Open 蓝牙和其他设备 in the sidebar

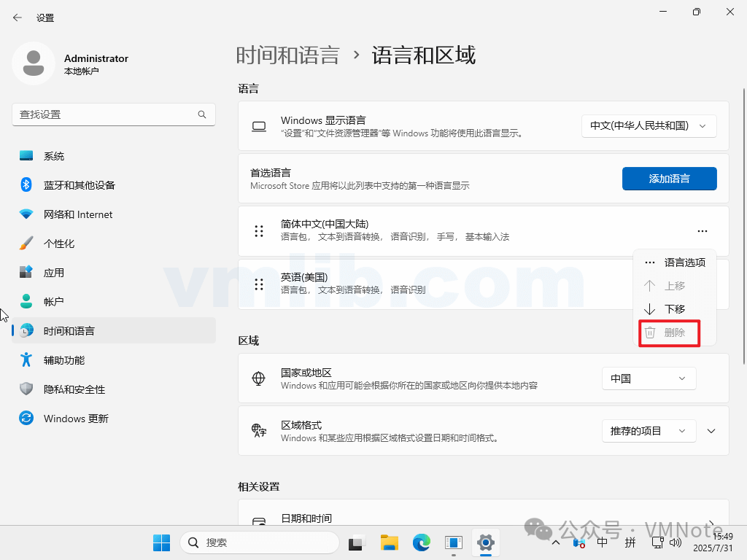click(79, 185)
